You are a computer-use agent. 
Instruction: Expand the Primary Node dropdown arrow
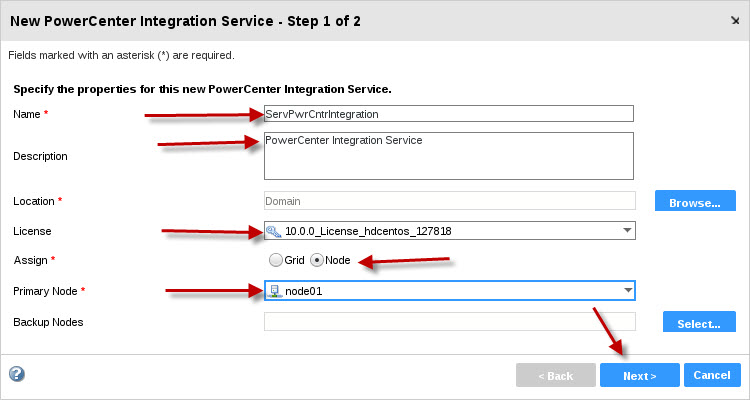coord(628,290)
